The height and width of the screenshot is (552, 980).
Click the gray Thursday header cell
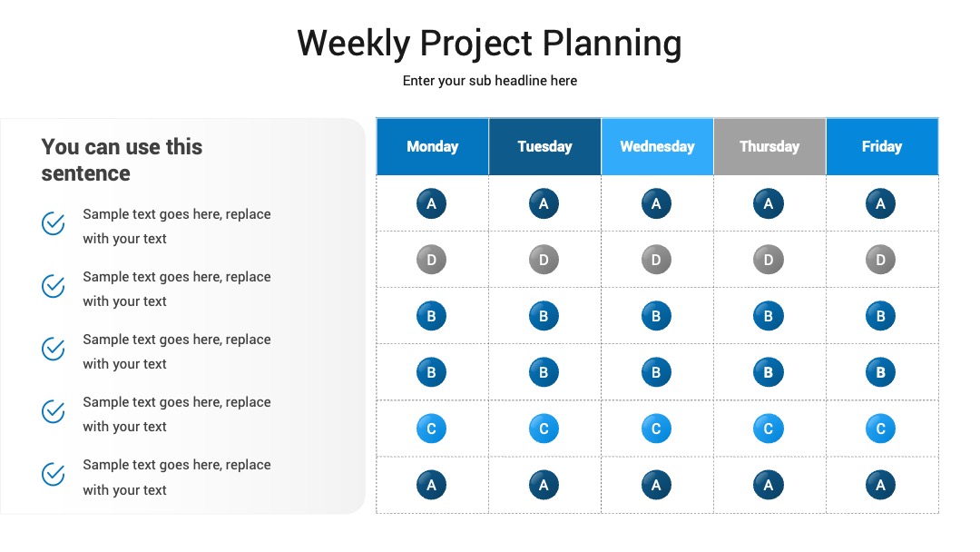coord(770,146)
